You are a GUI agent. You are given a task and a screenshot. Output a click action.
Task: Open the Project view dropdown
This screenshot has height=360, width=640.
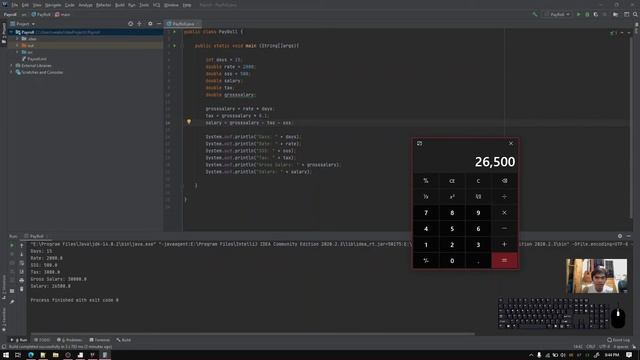(x=23, y=24)
